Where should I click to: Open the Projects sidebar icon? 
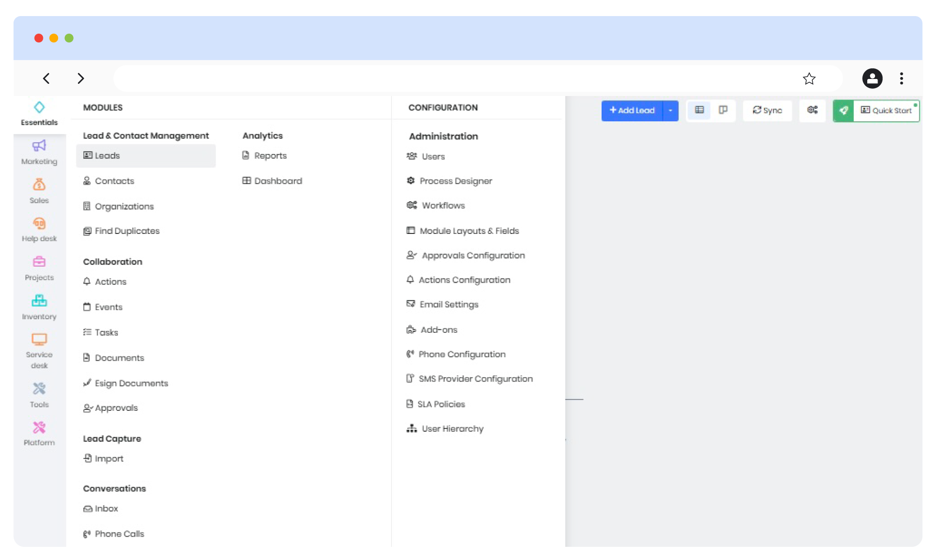point(39,268)
